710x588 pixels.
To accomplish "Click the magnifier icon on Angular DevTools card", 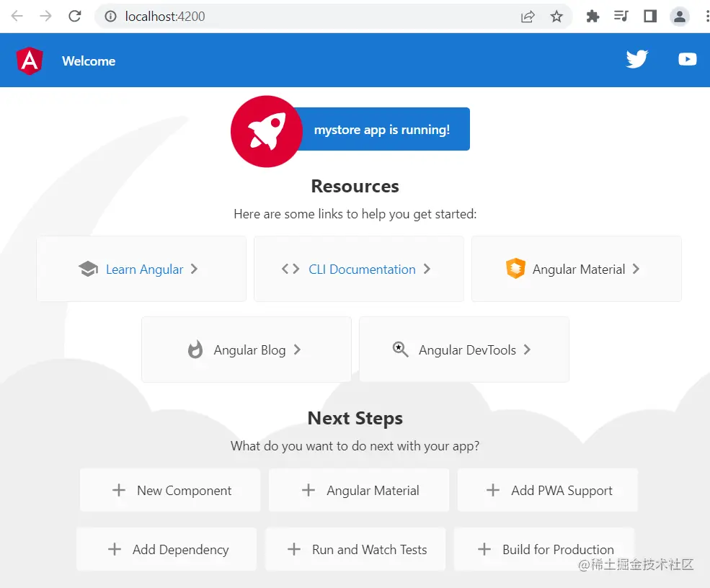I will (x=401, y=349).
